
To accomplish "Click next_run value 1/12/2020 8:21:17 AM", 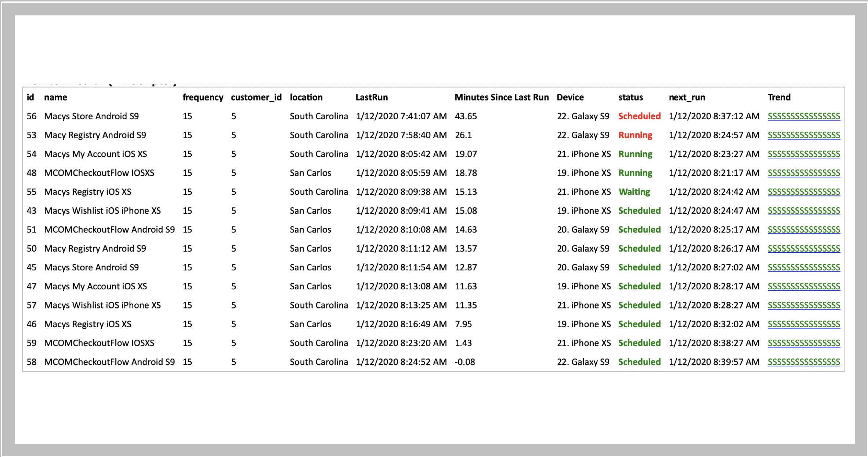I will tap(714, 173).
